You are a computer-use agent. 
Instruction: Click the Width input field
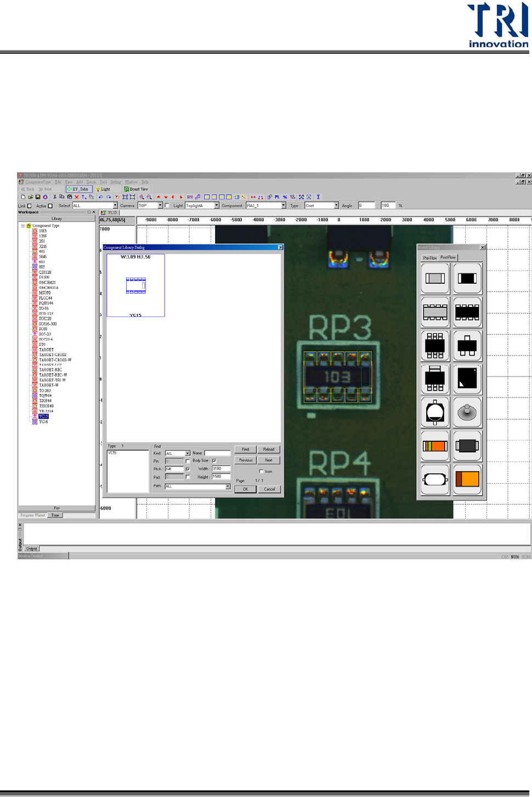[x=221, y=469]
